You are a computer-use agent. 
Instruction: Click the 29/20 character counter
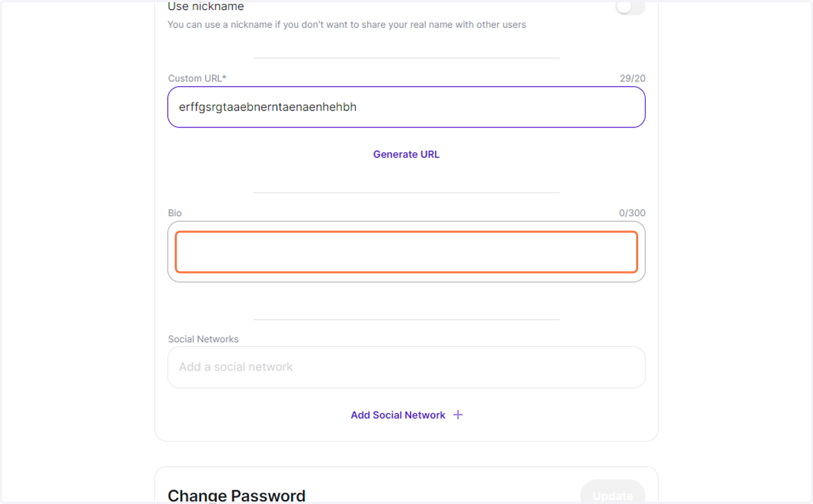tap(632, 79)
